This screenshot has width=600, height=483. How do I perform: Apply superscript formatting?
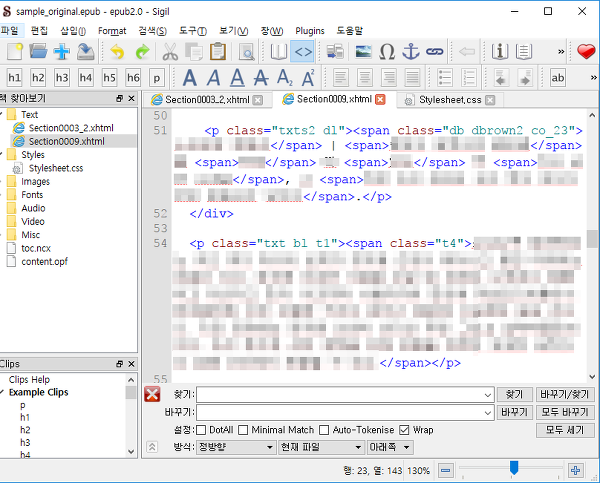[x=308, y=78]
